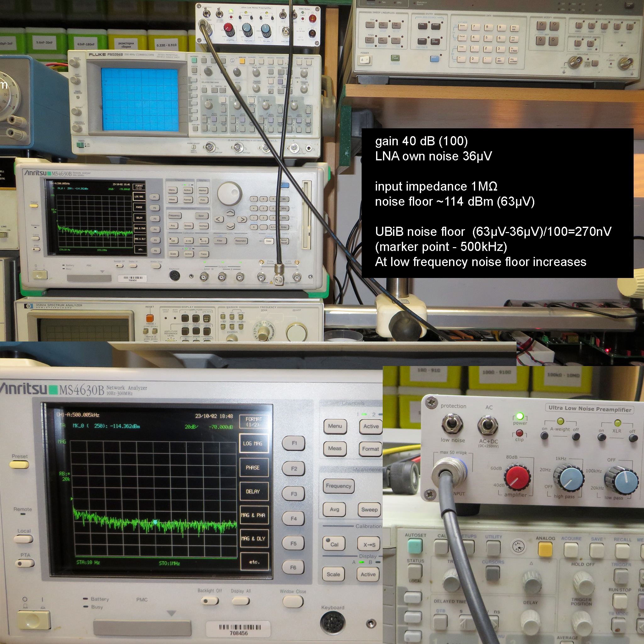Select the LOG MAG soft key on the close-up screen
Screen dimensions: 644x644
pyautogui.click(x=254, y=443)
